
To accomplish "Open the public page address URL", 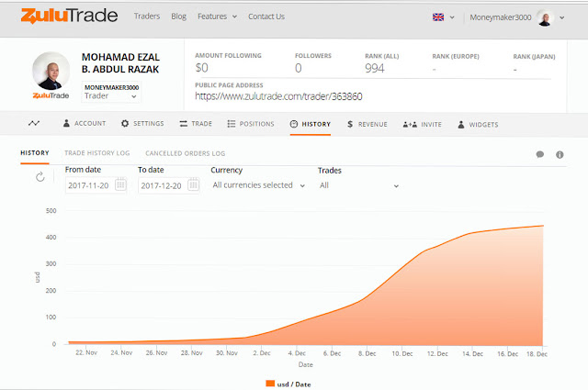I will [x=278, y=96].
